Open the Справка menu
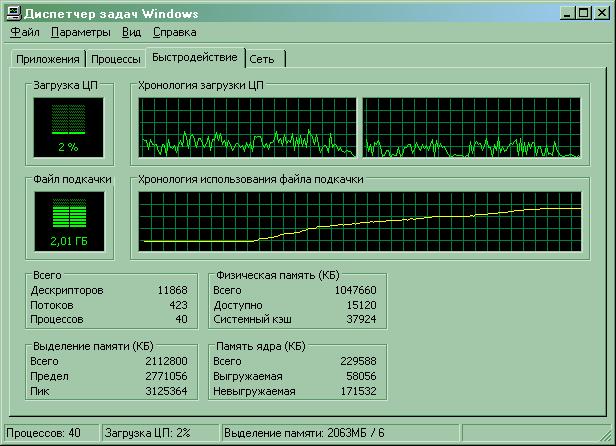This screenshot has width=616, height=446. [174, 32]
